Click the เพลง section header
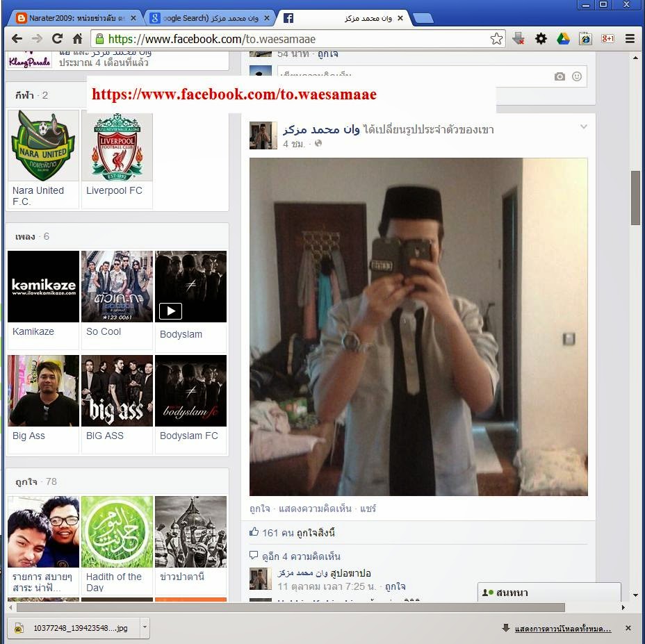 pos(32,236)
